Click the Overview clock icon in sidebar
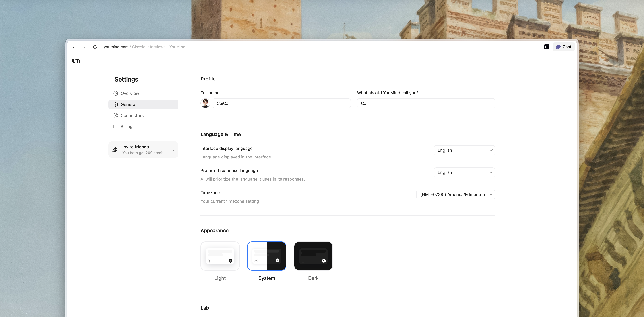 [x=116, y=93]
